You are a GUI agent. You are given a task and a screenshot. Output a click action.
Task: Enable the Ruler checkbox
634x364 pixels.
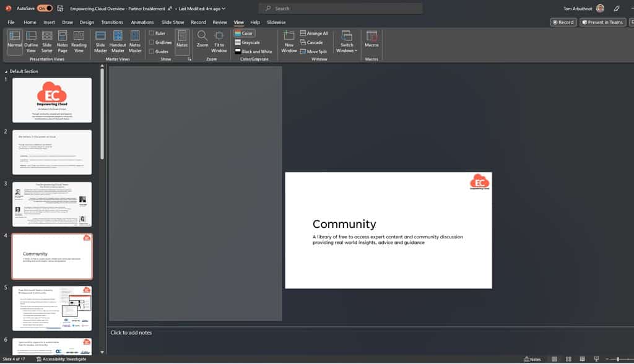click(x=152, y=33)
